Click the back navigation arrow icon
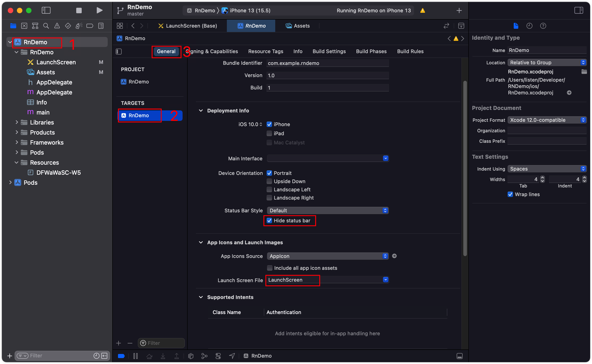This screenshot has height=364, width=592. 132,26
